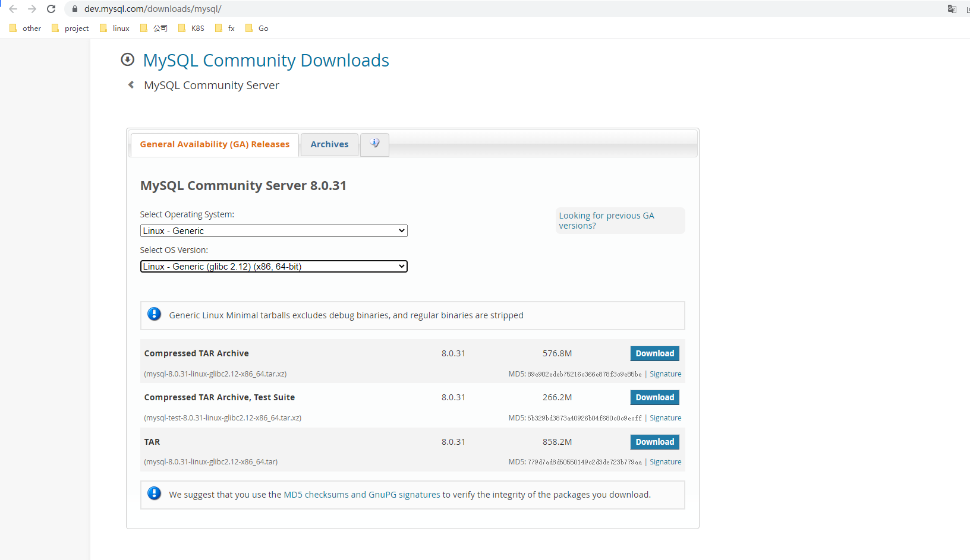
Task: Reload the page with refresh icon
Action: tap(51, 9)
